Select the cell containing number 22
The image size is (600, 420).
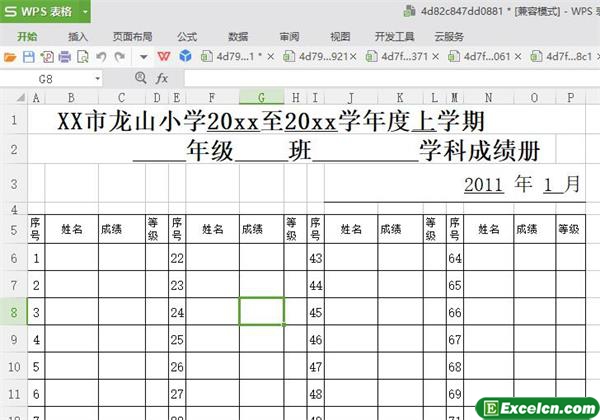pos(177,258)
